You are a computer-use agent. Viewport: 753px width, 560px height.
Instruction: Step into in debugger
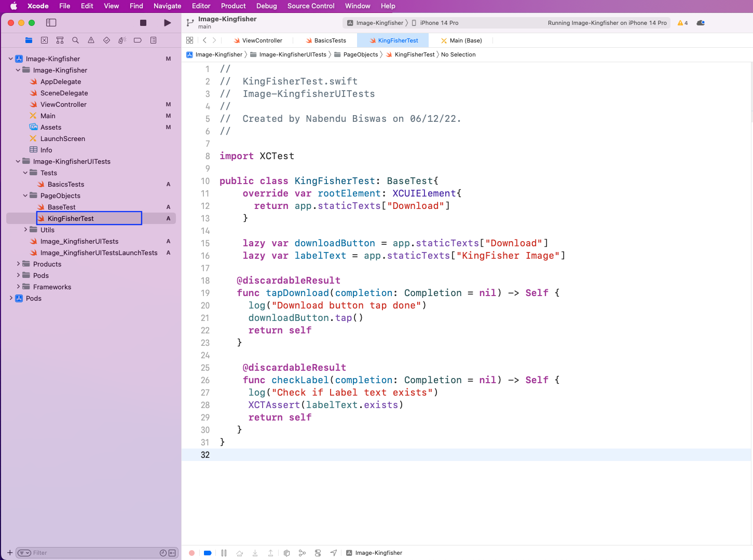(x=255, y=553)
